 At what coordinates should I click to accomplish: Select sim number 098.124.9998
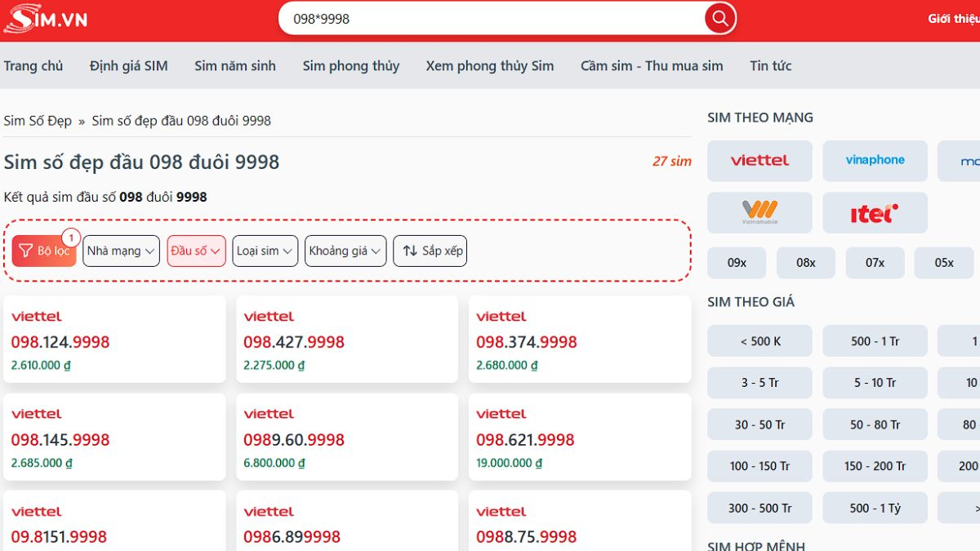pyautogui.click(x=60, y=342)
